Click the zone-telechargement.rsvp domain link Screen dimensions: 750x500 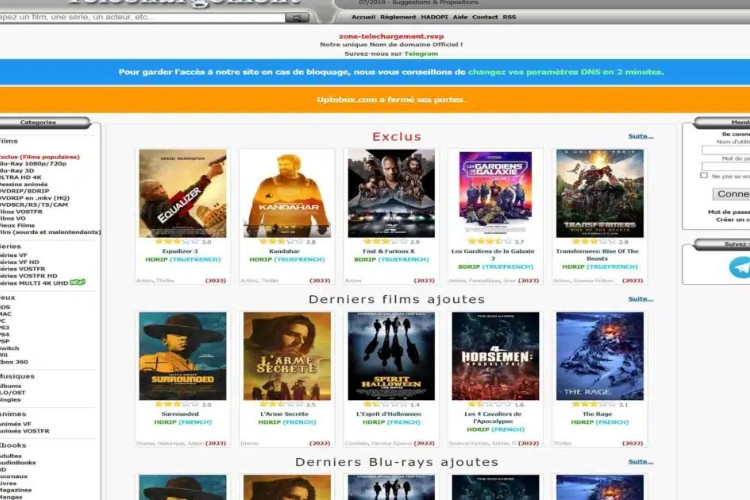click(x=391, y=36)
